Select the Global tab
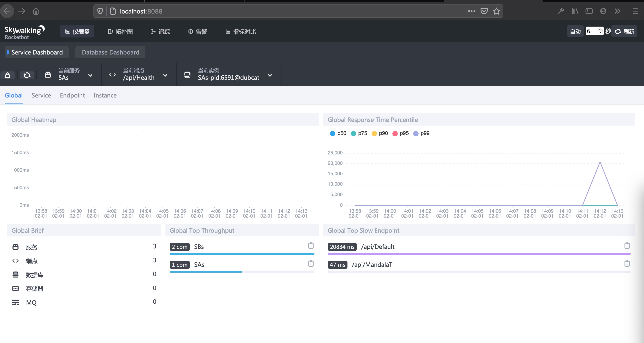The height and width of the screenshot is (343, 644). 14,95
